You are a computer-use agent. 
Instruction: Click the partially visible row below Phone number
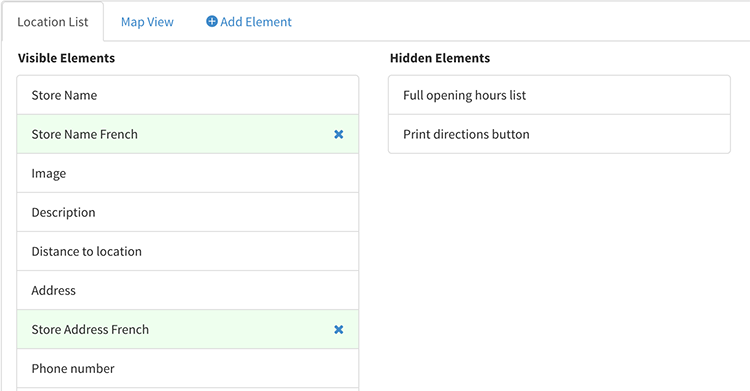(x=188, y=390)
